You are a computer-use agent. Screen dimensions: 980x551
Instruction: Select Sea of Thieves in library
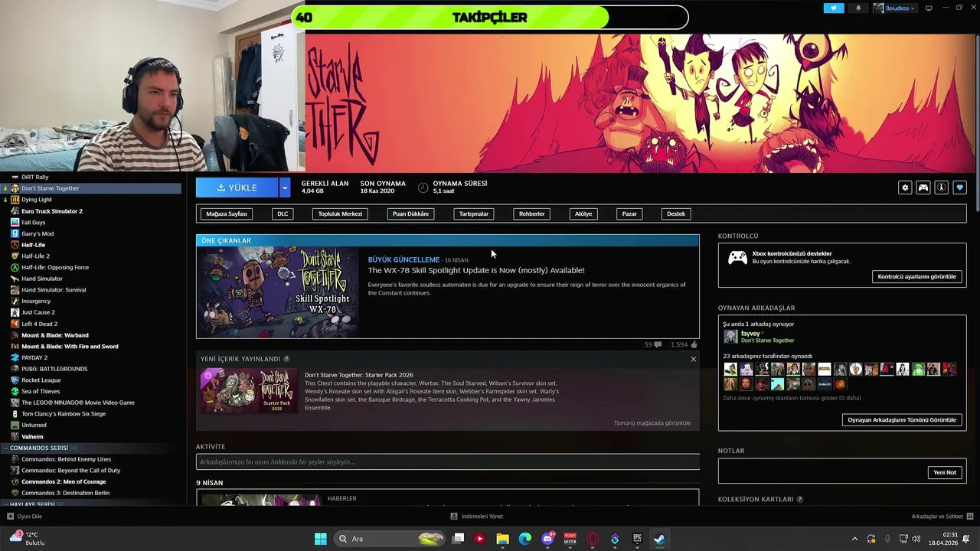(x=41, y=392)
